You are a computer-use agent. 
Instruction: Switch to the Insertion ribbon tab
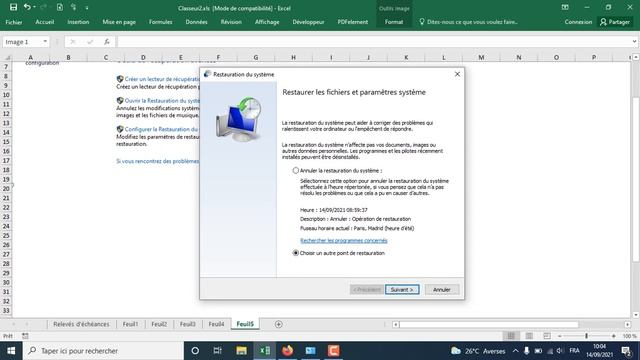tap(78, 22)
